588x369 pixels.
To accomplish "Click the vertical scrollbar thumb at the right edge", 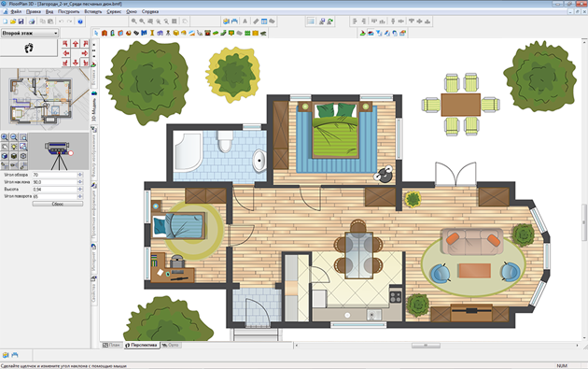I will click(584, 222).
